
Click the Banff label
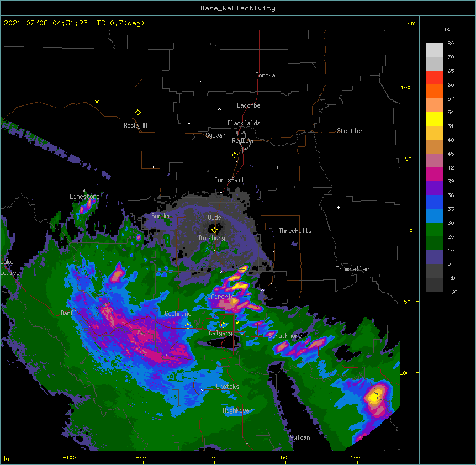pos(68,313)
